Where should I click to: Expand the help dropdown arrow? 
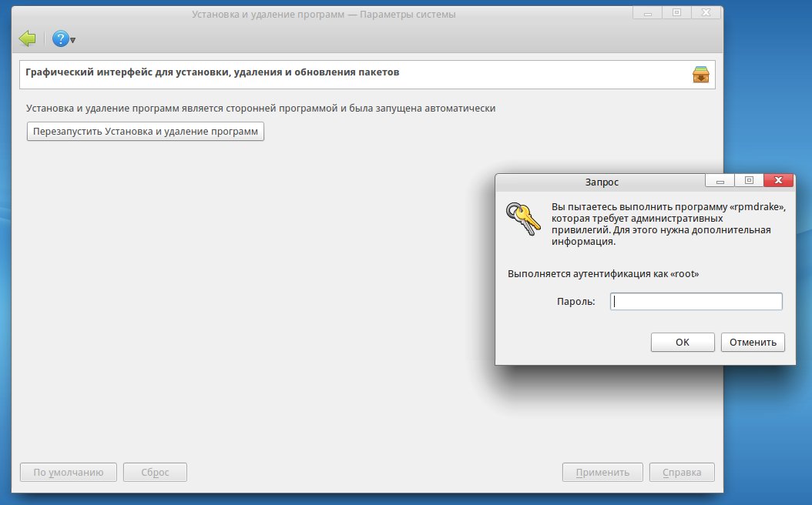point(73,40)
